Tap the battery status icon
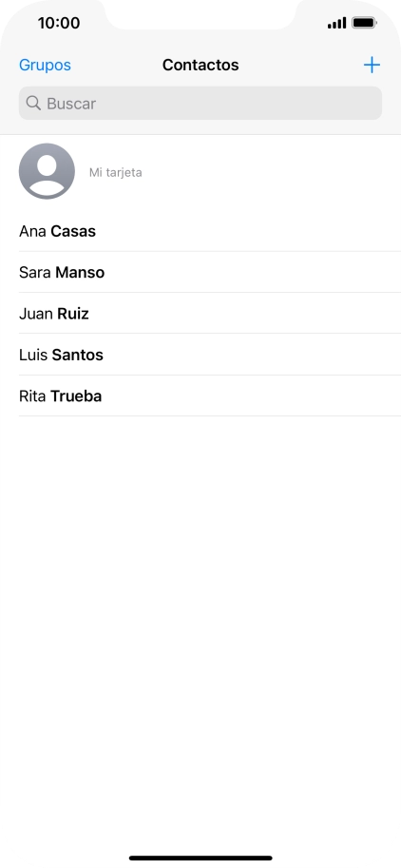This screenshot has width=401, height=868. (x=365, y=23)
